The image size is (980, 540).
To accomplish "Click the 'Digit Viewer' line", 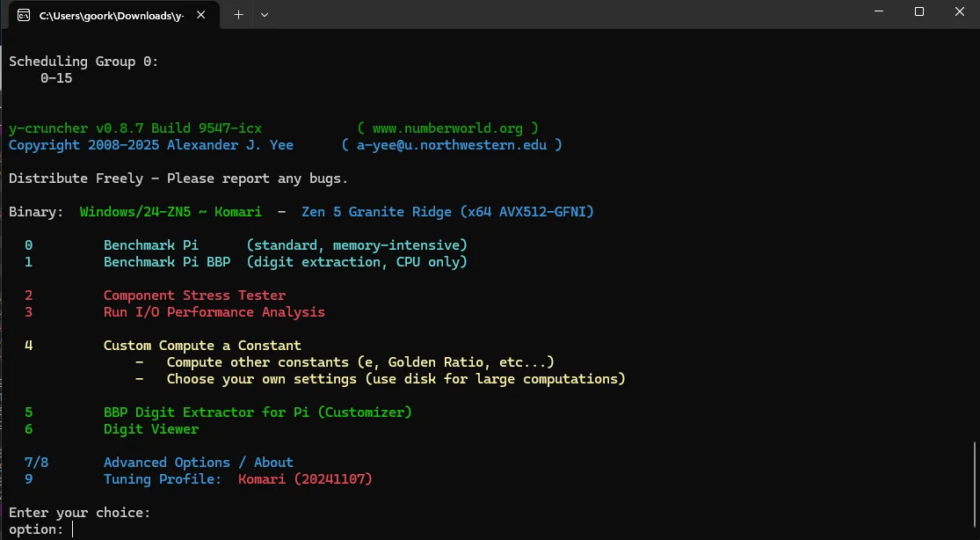I will [x=151, y=429].
